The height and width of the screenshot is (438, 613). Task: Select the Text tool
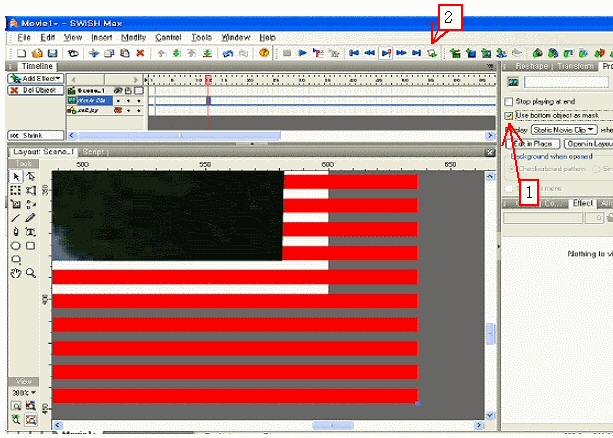(30, 232)
